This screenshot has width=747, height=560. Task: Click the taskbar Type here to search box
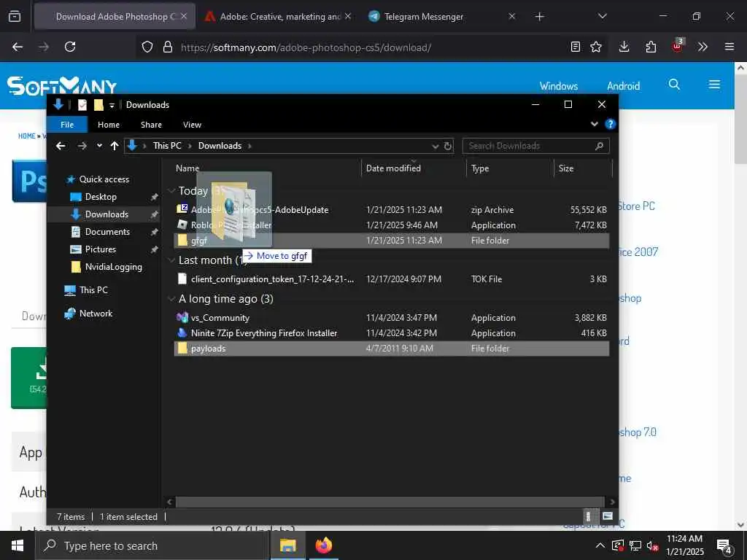click(152, 545)
